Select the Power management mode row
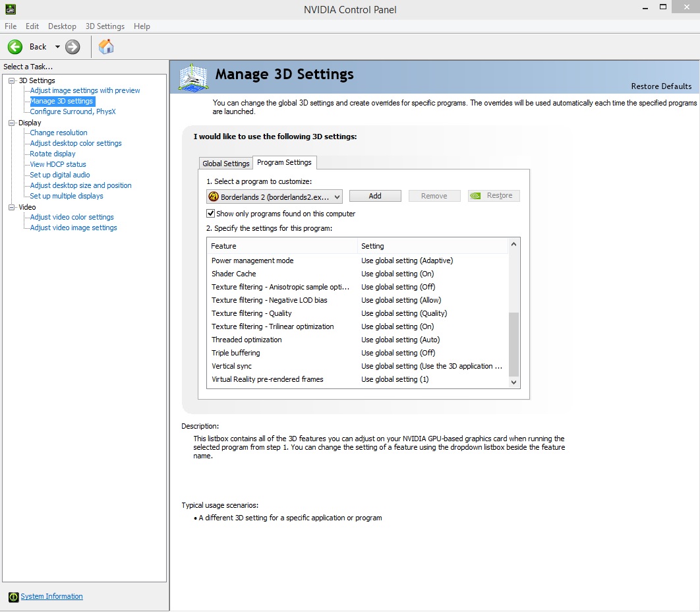The width and height of the screenshot is (700, 612). (358, 261)
